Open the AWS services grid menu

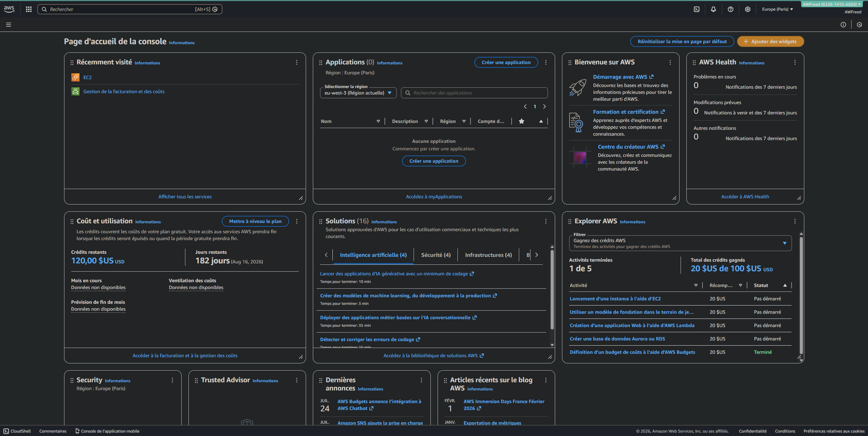[x=29, y=9]
